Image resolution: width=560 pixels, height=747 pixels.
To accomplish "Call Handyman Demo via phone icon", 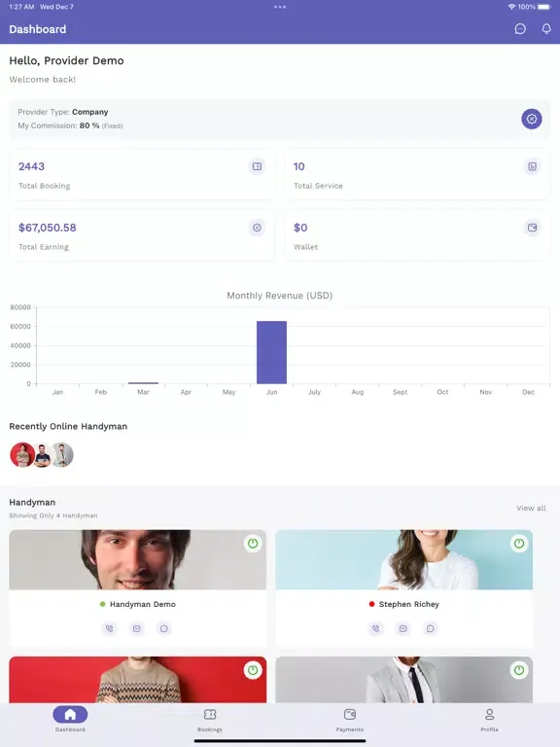I will [x=110, y=628].
